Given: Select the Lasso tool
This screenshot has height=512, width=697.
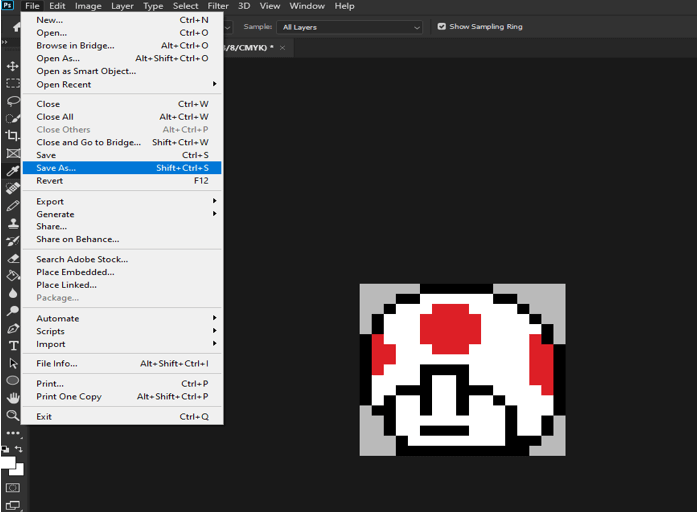Looking at the screenshot, I should click(13, 101).
